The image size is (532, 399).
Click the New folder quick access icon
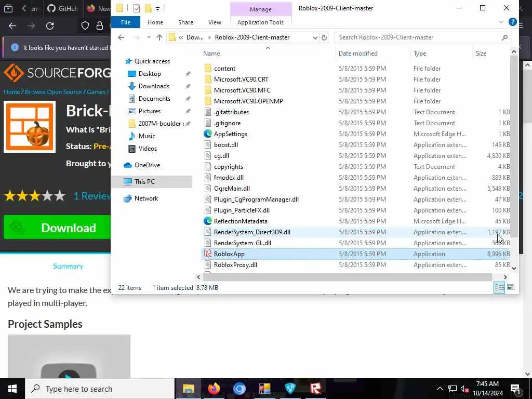(148, 8)
